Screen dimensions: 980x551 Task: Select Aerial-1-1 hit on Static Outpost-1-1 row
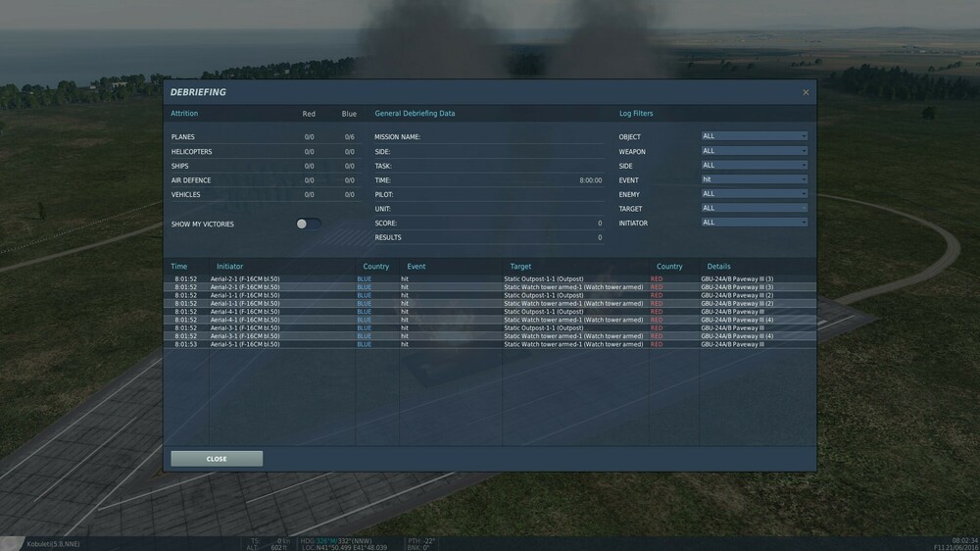(489, 295)
